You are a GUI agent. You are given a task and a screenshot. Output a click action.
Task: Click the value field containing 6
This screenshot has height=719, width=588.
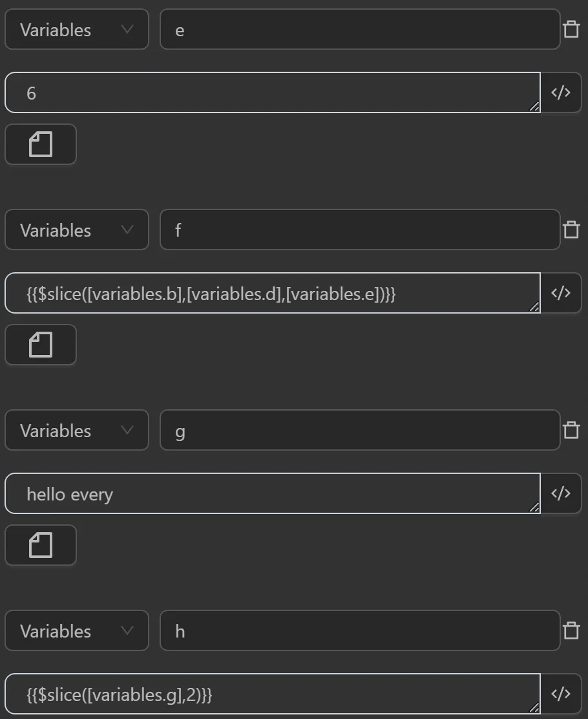point(272,92)
